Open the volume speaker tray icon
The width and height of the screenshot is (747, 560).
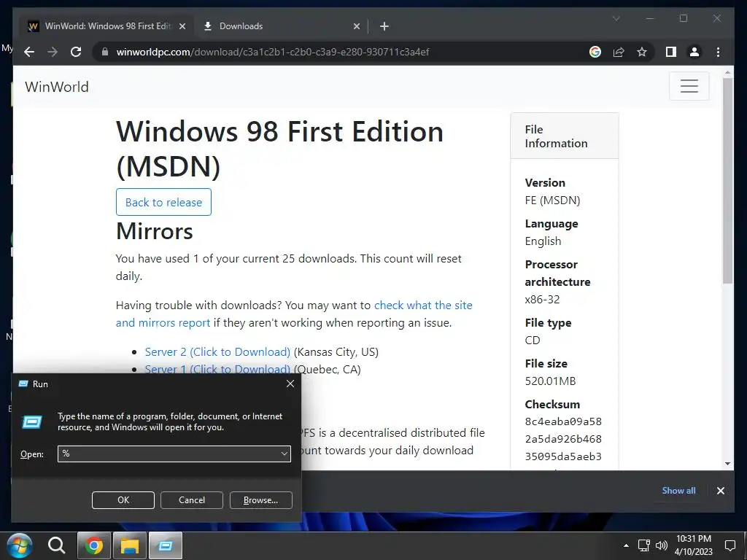coord(661,545)
